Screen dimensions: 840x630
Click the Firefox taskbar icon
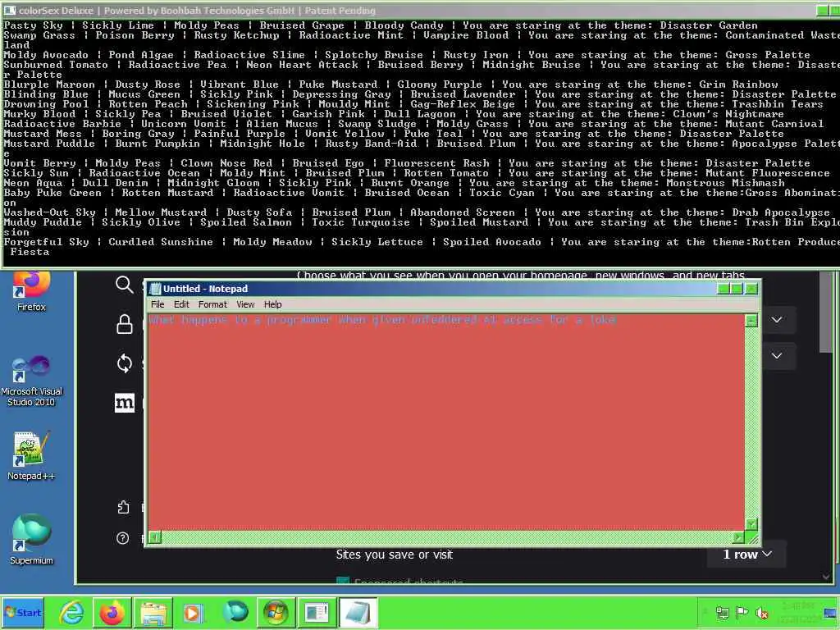(x=112, y=613)
